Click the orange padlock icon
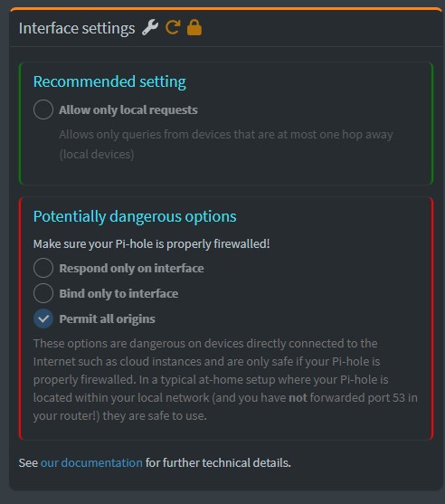 (194, 28)
